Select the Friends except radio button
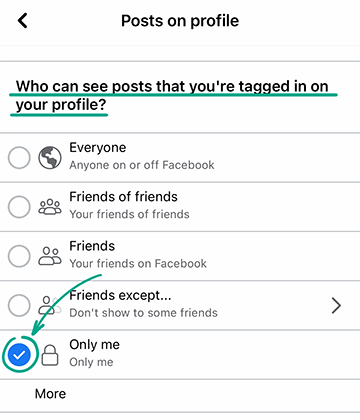The width and height of the screenshot is (360, 420). pos(19,305)
